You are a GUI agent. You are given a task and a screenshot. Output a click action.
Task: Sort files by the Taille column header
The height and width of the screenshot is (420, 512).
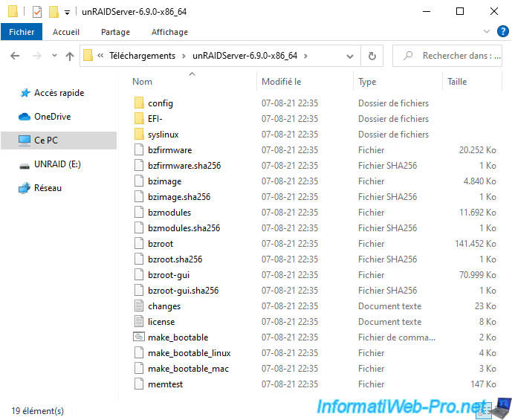click(x=457, y=82)
